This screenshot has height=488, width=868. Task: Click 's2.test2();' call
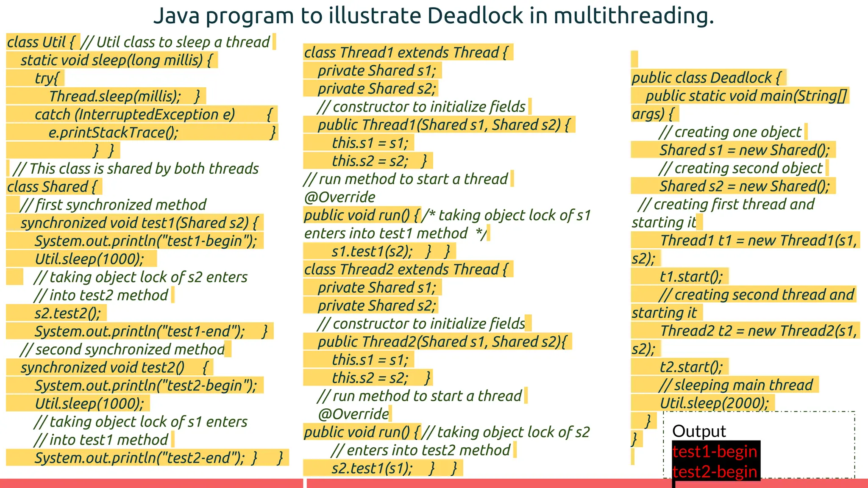tap(68, 313)
